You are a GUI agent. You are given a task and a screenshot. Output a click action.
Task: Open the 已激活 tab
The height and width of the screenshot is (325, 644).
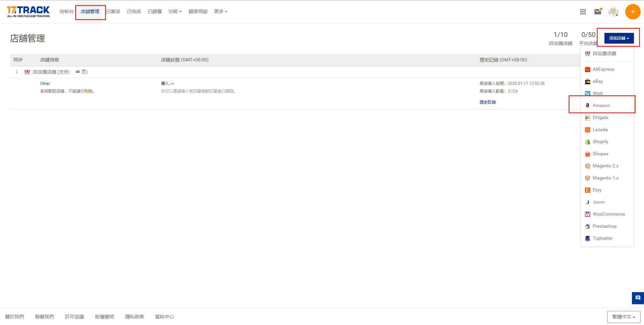click(113, 11)
